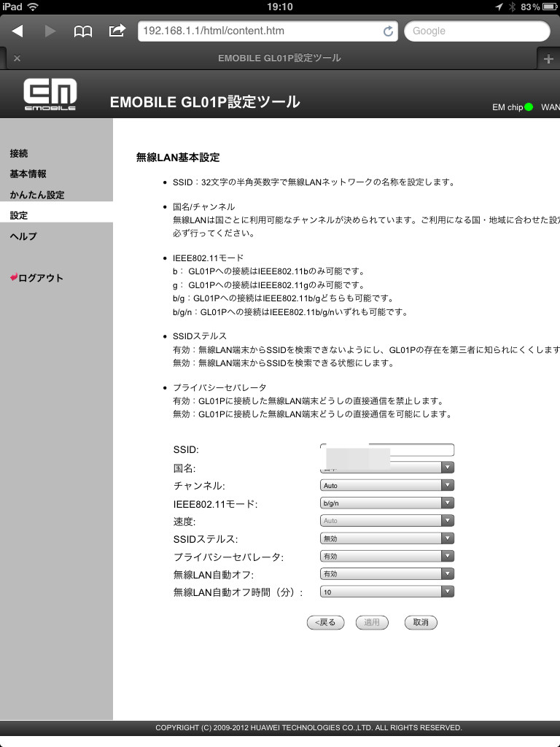Click the EMOBILE GL01P設定ツール page title
This screenshot has width=560, height=747.
tap(205, 102)
